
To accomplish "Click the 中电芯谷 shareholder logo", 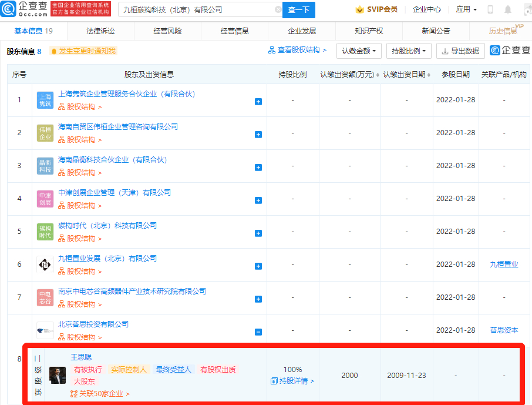I will click(x=45, y=297).
